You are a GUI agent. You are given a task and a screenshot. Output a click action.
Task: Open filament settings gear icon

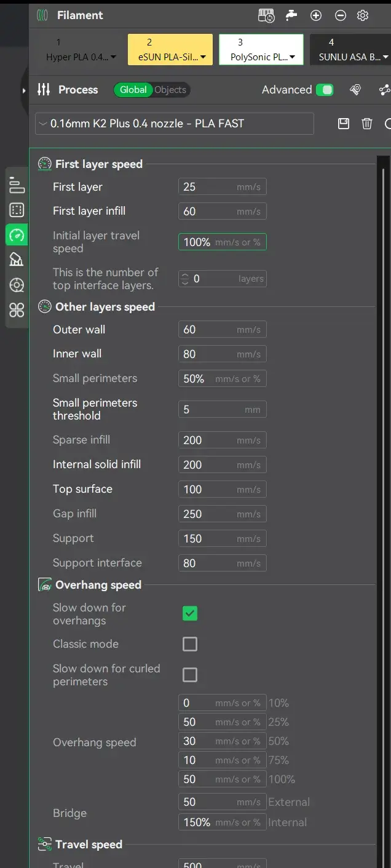[x=363, y=15]
